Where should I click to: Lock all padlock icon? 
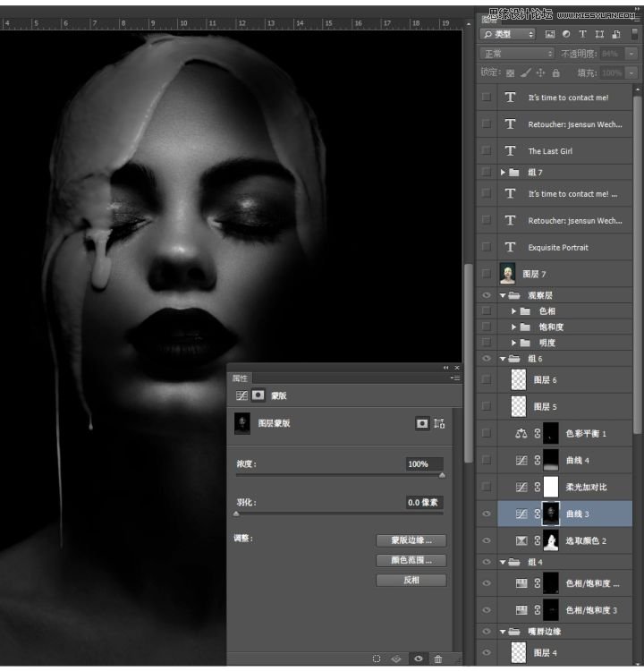click(555, 73)
